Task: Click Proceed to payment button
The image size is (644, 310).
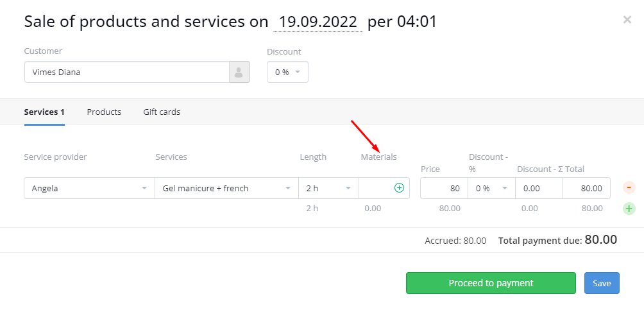Action: [491, 283]
